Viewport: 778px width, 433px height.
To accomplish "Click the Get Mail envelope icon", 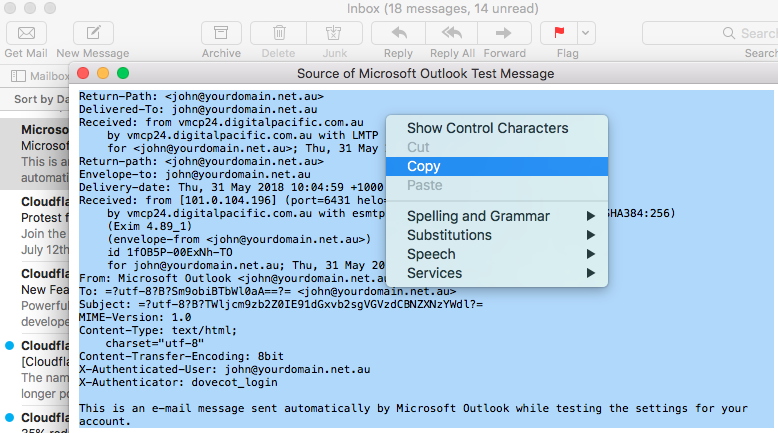I will [x=26, y=33].
